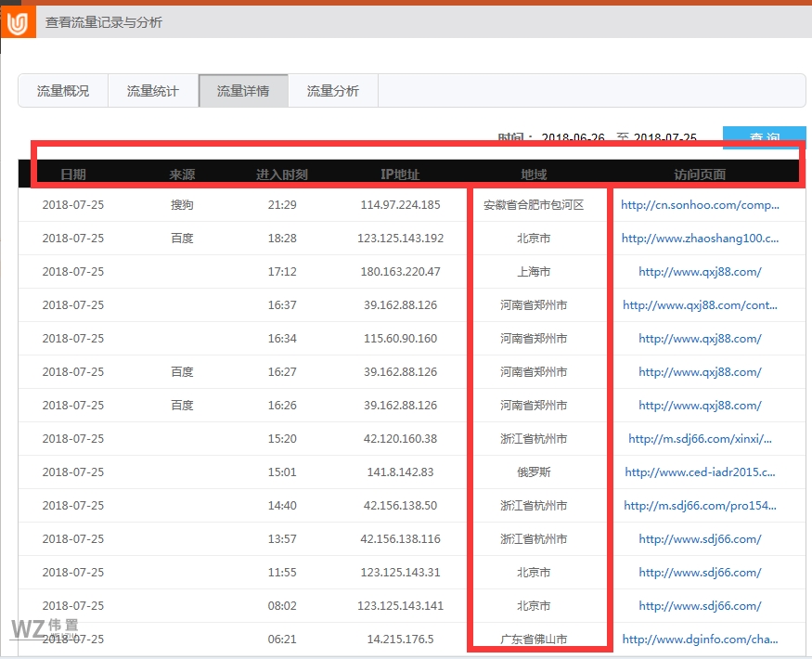This screenshot has height=659, width=812.
Task: Click the 访问页面 column header
Action: tap(700, 174)
